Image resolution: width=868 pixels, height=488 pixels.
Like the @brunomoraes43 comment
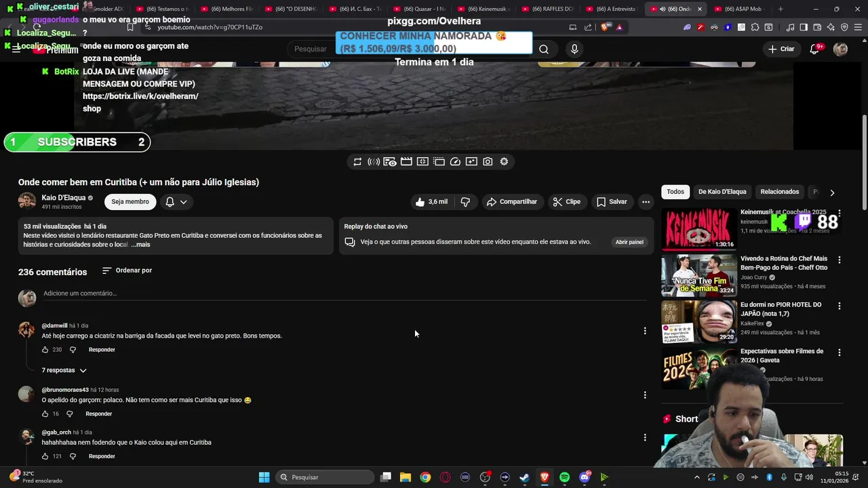[45, 414]
